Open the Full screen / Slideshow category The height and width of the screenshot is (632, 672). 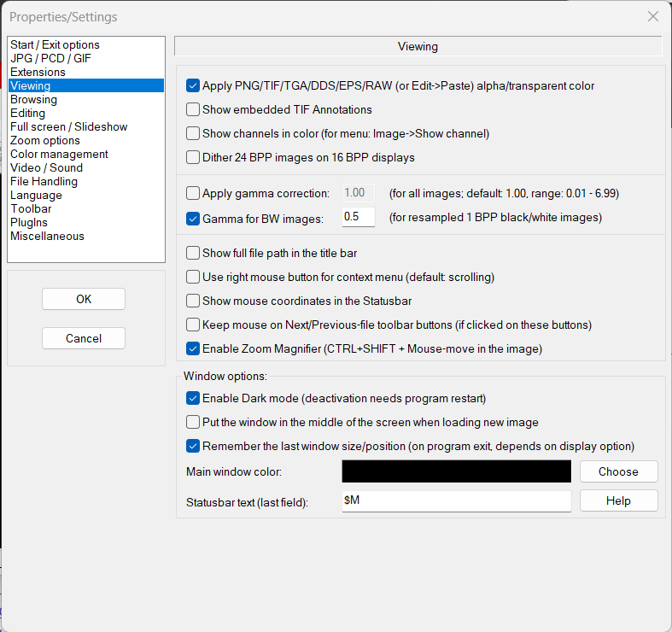pyautogui.click(x=68, y=126)
